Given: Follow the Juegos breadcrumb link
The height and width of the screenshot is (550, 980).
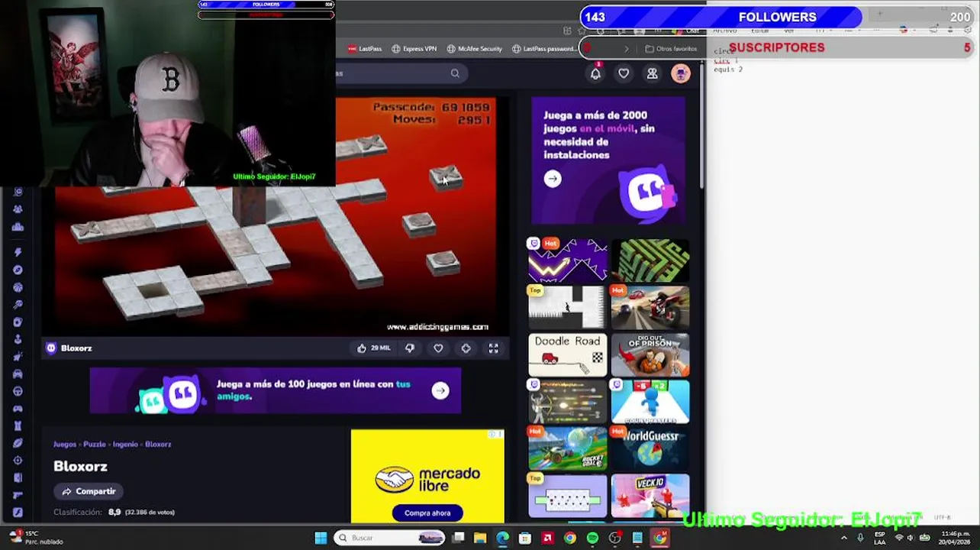Looking at the screenshot, I should [x=65, y=444].
